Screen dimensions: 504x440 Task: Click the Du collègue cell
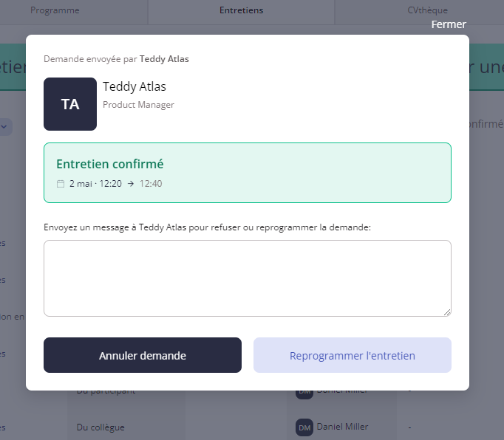pos(101,427)
